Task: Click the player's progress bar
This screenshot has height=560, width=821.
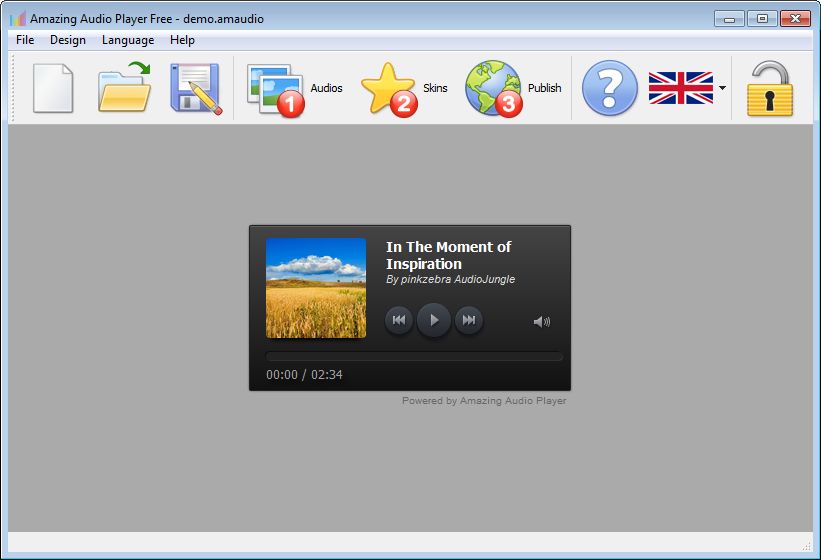Action: click(x=414, y=357)
